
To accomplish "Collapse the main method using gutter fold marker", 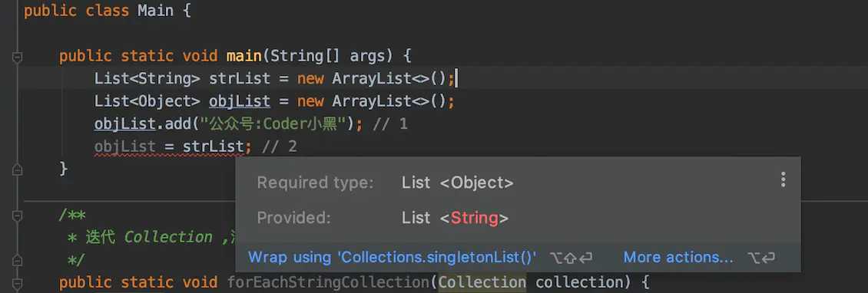I will [x=17, y=57].
